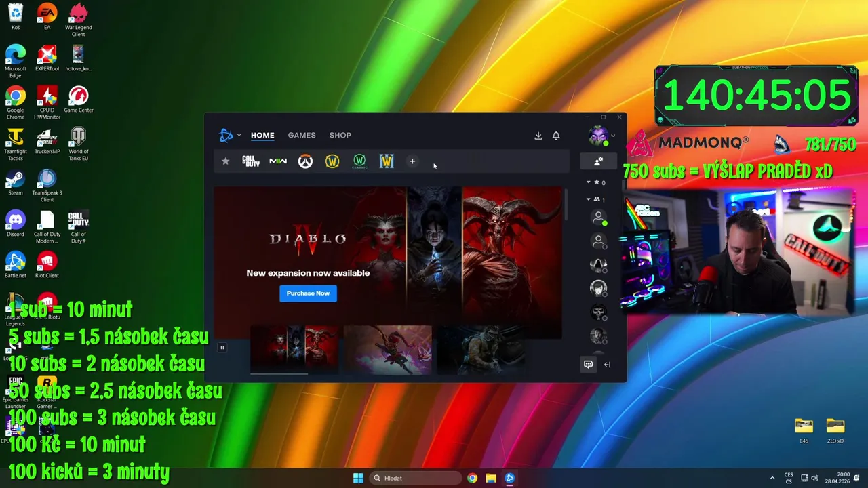Open Battle.net desktop shortcut
The width and height of the screenshot is (868, 488).
(x=16, y=265)
